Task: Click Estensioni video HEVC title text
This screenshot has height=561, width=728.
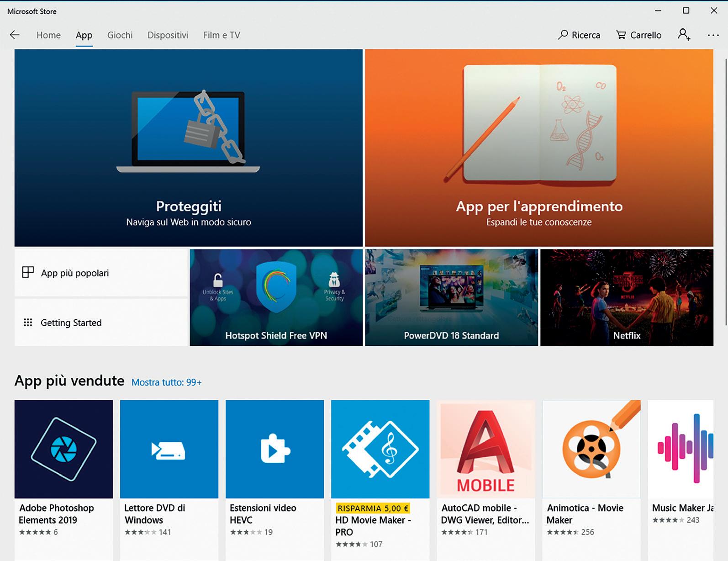Action: [263, 514]
